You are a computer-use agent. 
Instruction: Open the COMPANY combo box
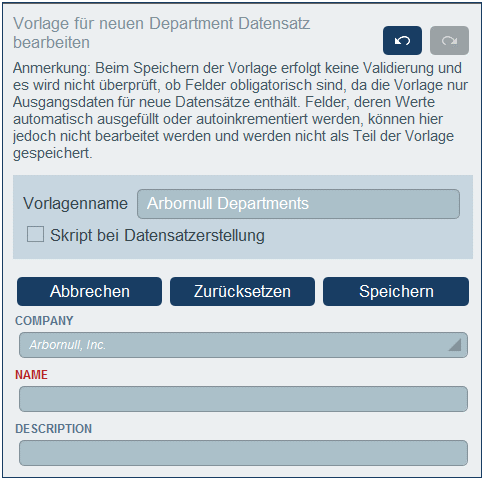243,345
